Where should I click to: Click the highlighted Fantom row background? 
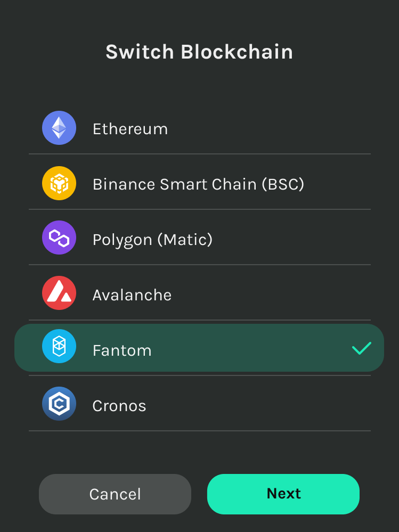tap(199, 348)
